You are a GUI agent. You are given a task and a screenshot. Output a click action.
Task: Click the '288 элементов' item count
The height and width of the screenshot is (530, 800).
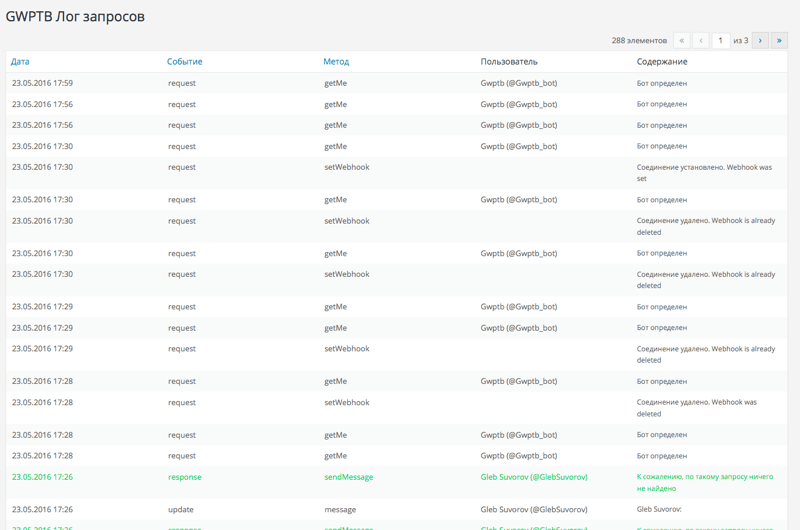tap(639, 41)
